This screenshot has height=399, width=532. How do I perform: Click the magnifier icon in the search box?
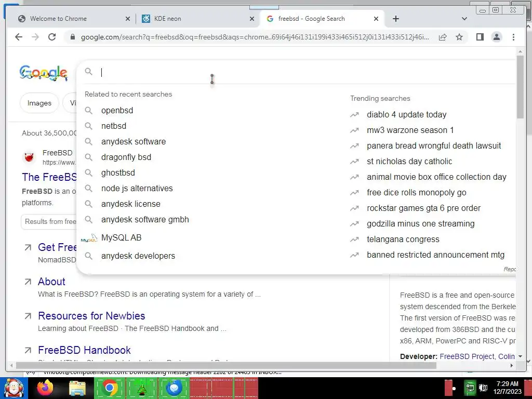coord(88,72)
